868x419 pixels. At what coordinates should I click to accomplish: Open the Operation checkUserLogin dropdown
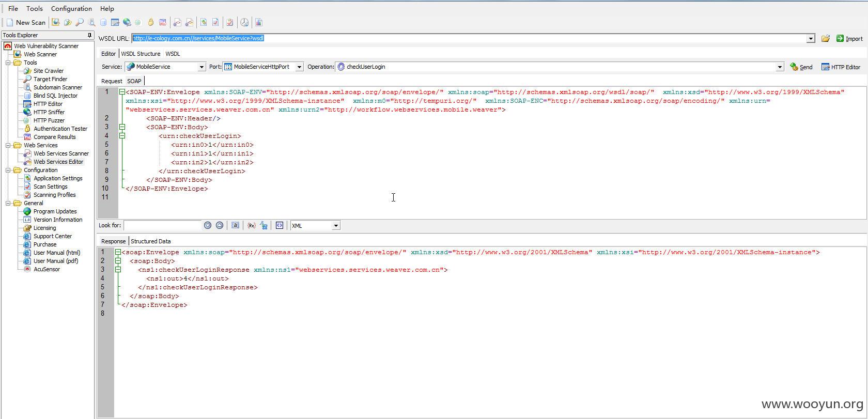[x=780, y=67]
